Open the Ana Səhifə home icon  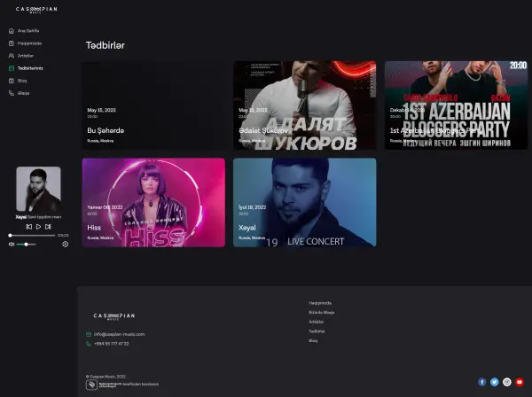tap(12, 31)
